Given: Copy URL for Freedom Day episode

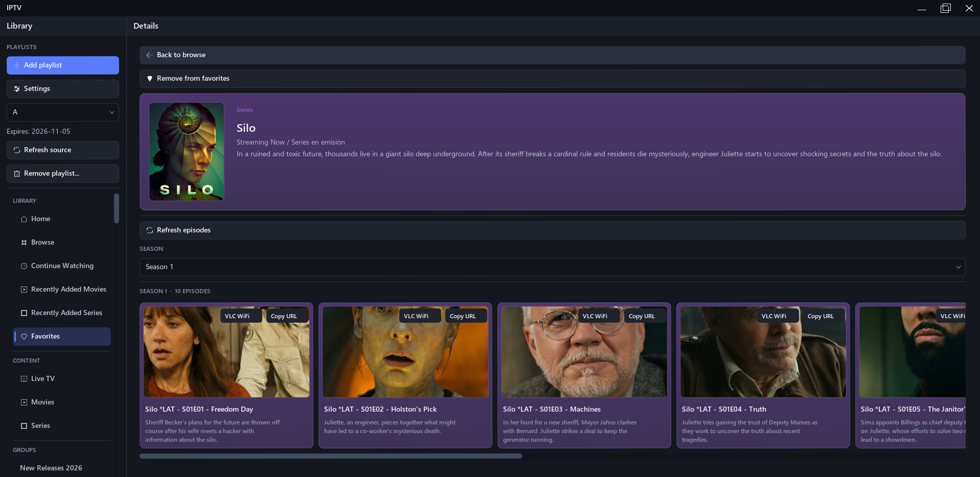Looking at the screenshot, I should pos(288,316).
